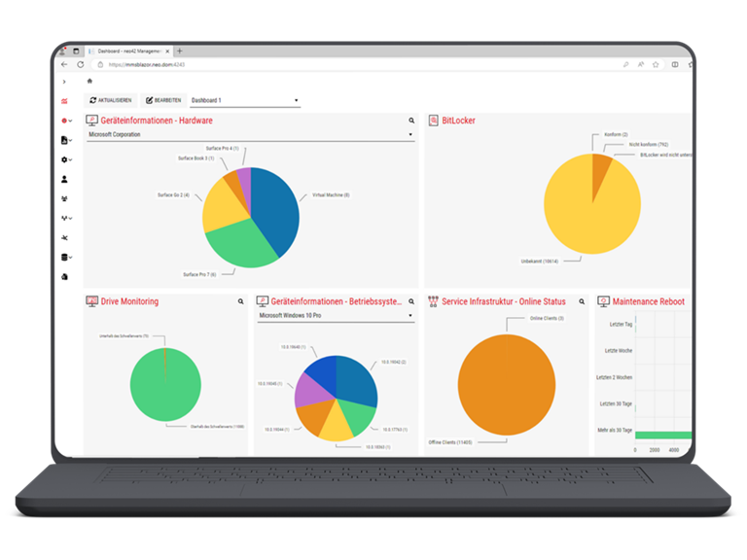The width and height of the screenshot is (747, 560).
Task: Open the red circle sidebar menu
Action: coord(66,121)
